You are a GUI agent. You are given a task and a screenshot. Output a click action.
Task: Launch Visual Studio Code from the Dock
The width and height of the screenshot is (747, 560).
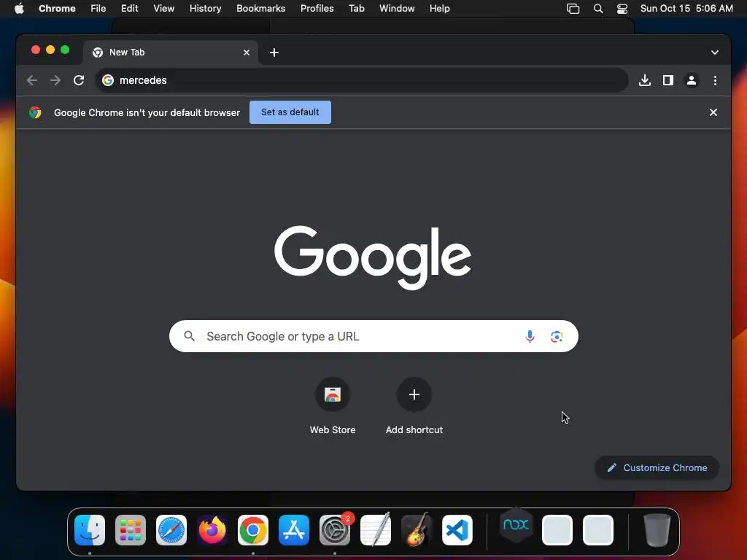pos(457,530)
